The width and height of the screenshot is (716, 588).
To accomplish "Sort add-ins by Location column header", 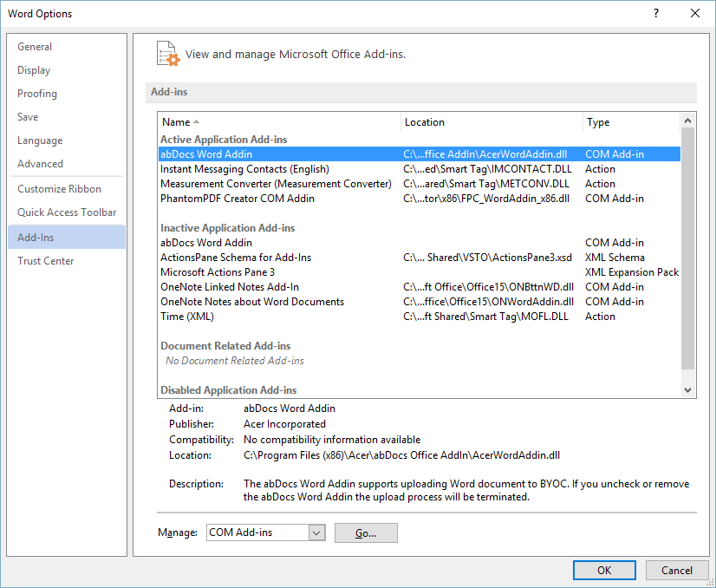I will click(x=491, y=122).
